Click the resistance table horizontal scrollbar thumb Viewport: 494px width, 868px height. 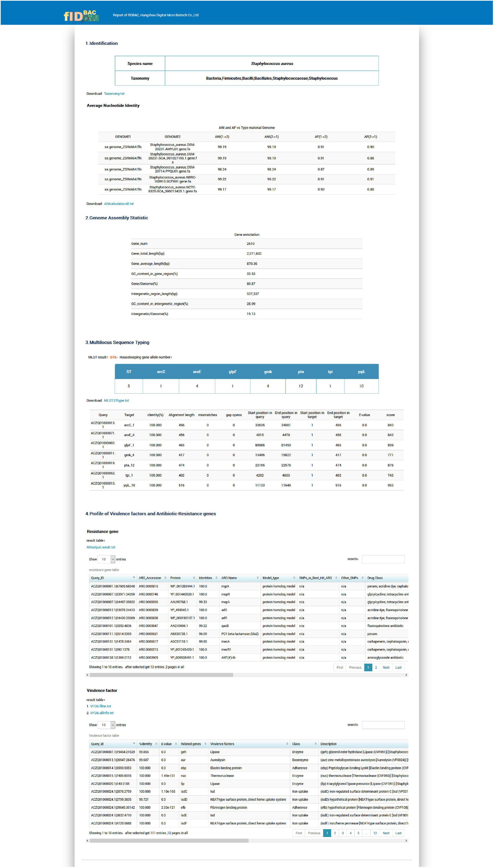click(x=161, y=675)
